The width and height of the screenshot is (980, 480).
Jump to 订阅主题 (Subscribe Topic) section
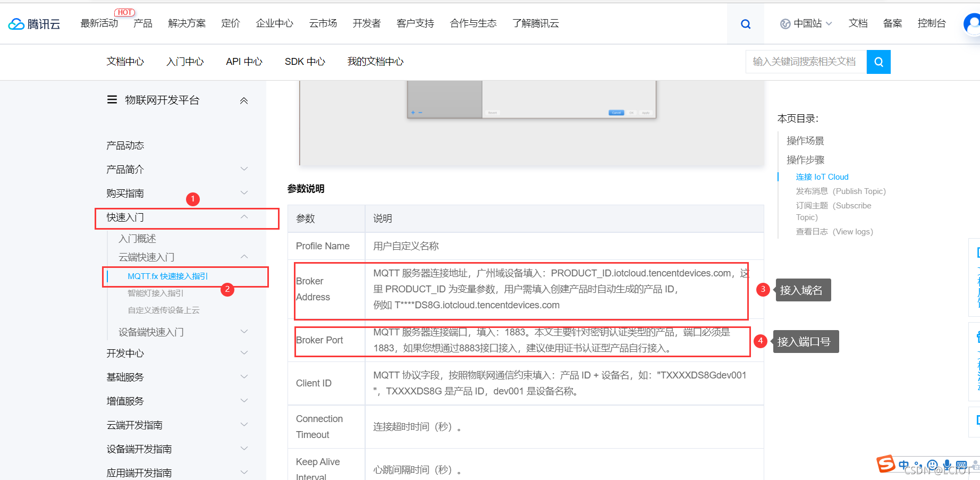(x=833, y=211)
